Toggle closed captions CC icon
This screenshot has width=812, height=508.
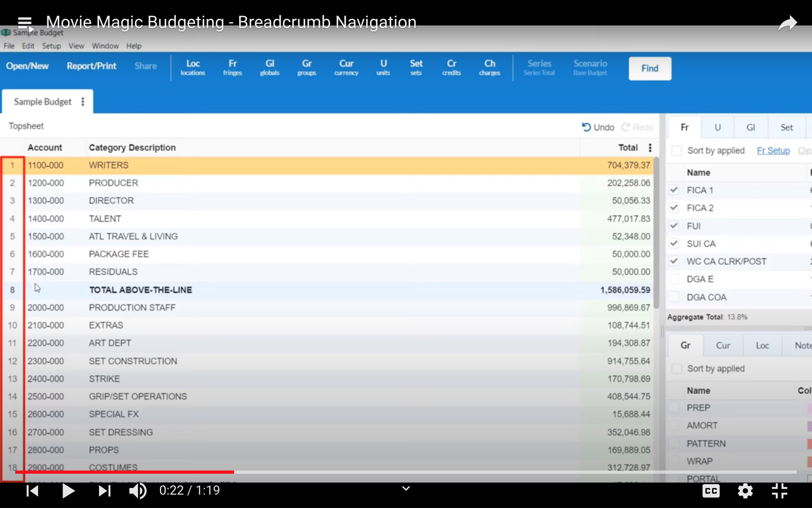pos(711,491)
